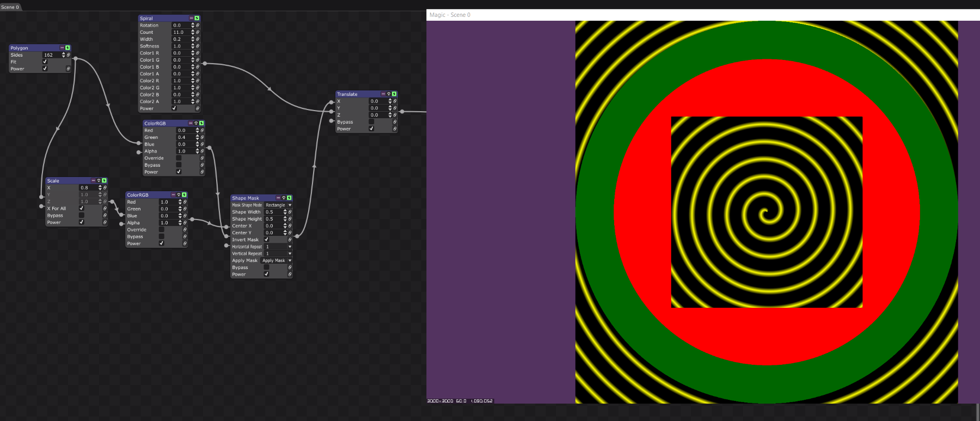Click stepper arrows for Translate X
Image resolution: width=980 pixels, height=421 pixels.
pyautogui.click(x=390, y=101)
